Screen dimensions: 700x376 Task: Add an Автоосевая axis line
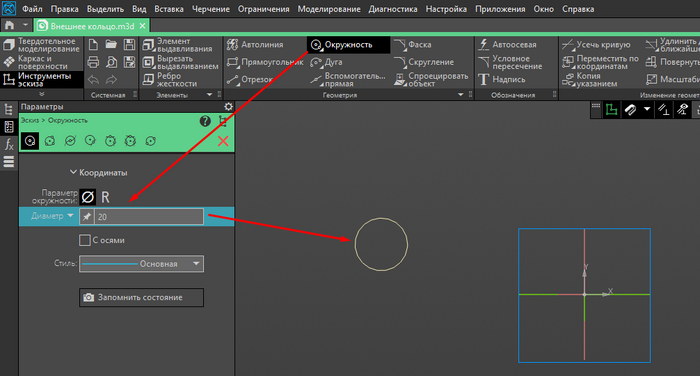pyautogui.click(x=508, y=45)
